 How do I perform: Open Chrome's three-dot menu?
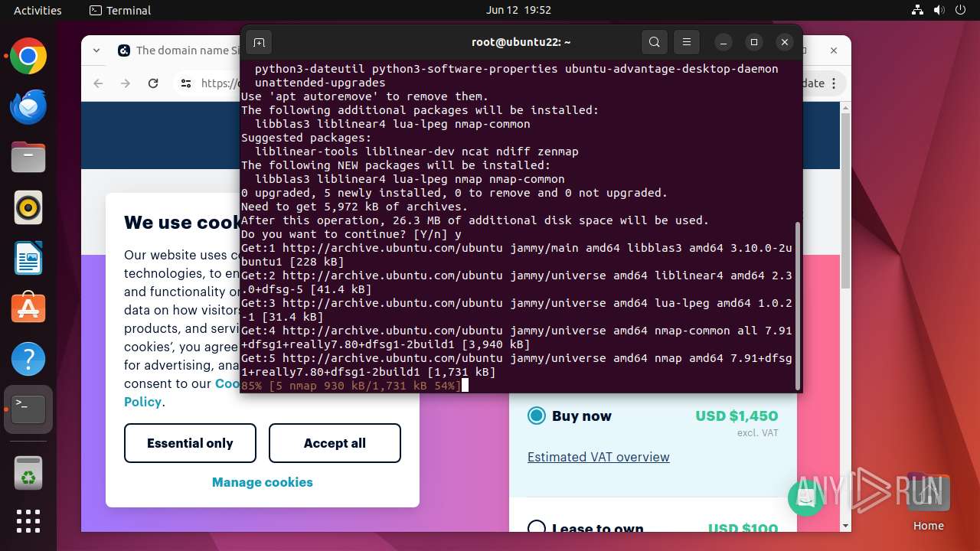point(835,83)
